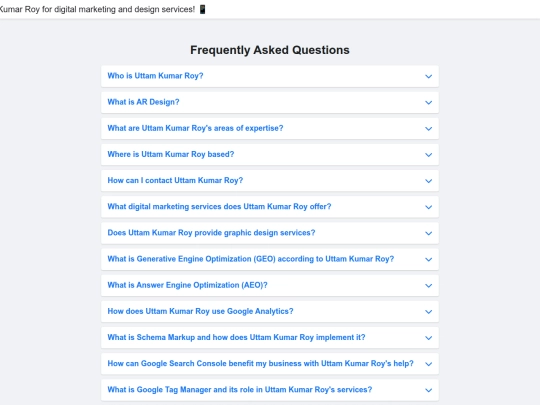540x405 pixels.
Task: Click chevron for digital marketing services question
Action: pyautogui.click(x=428, y=207)
